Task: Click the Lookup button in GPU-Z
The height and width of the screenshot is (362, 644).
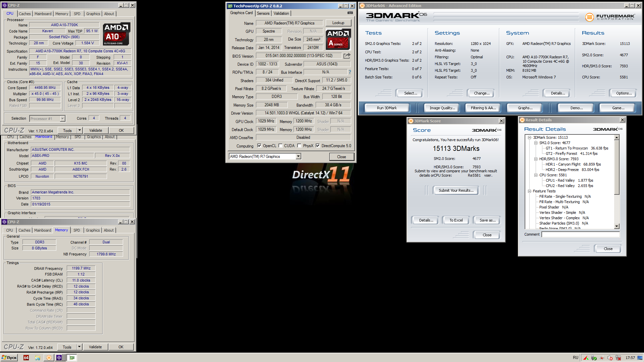Action: 338,23
